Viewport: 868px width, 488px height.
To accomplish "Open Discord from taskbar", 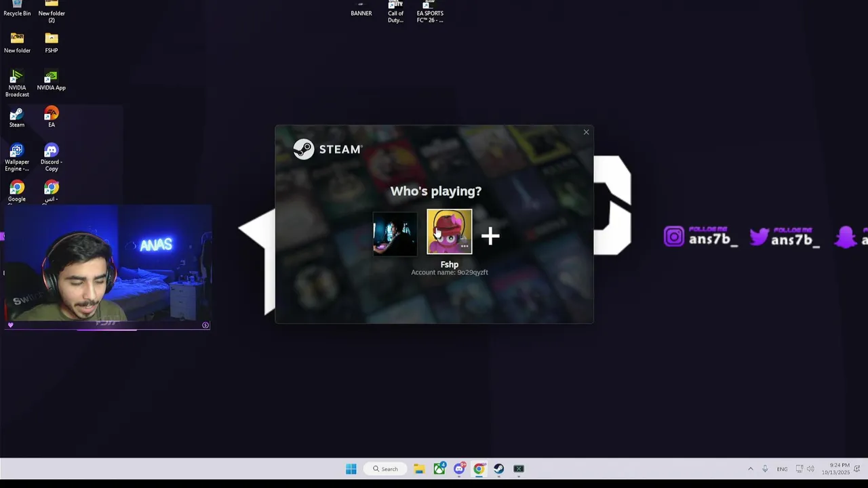I will (459, 469).
